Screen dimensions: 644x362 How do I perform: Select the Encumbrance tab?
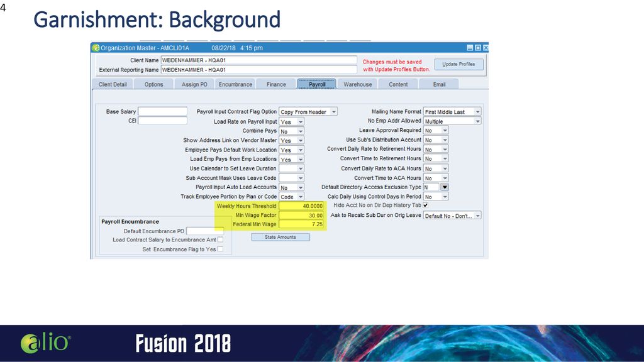(235, 84)
